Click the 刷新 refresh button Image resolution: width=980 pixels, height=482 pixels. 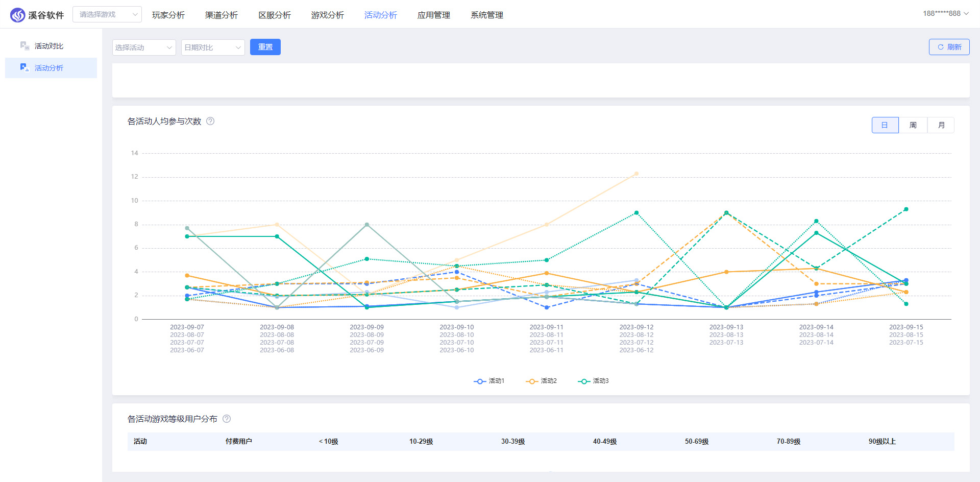[949, 47]
